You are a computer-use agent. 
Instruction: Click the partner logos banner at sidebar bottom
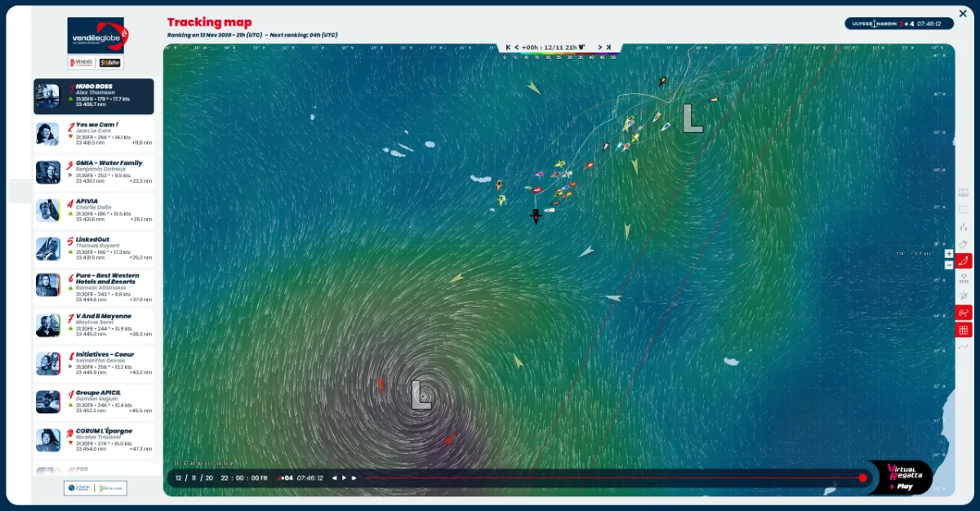point(96,488)
